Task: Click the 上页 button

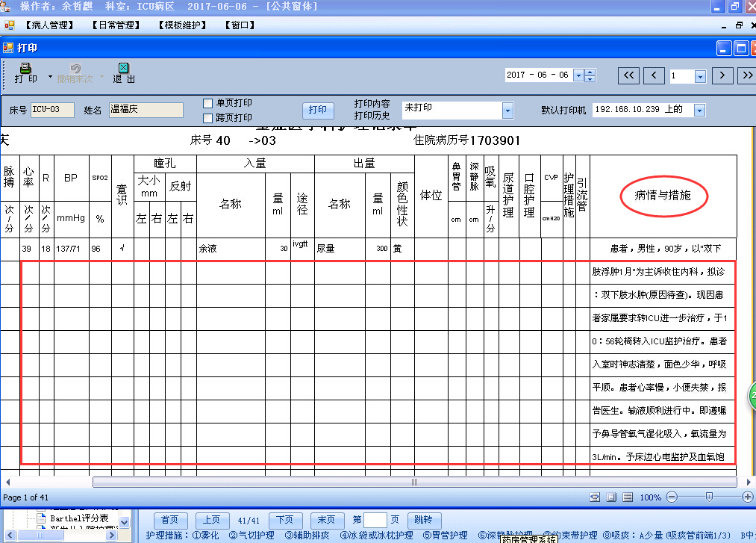Action: click(211, 520)
